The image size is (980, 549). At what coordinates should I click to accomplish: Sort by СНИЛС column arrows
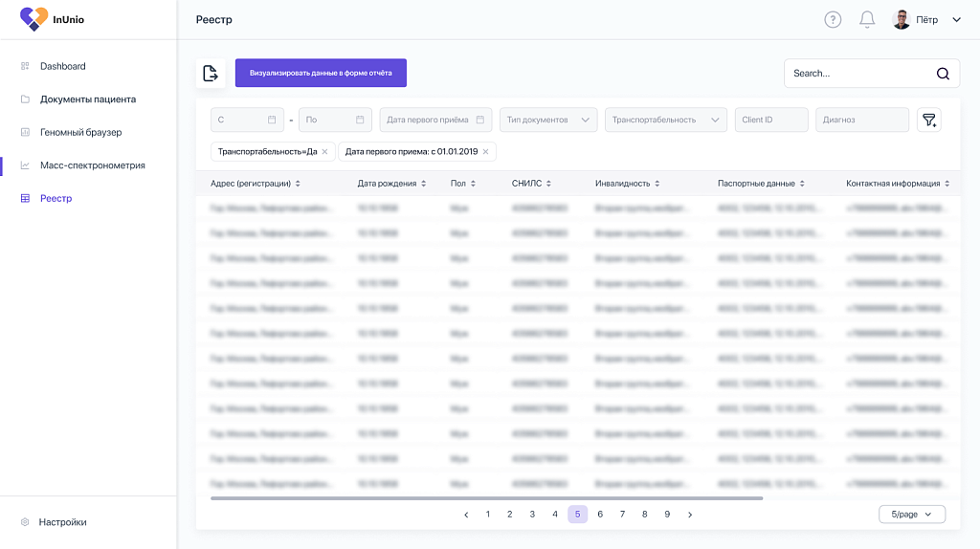point(548,184)
